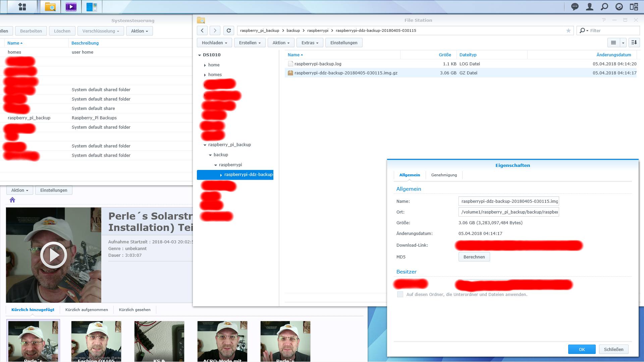
Task: Confirm the properties dialog with OK
Action: [x=582, y=349]
